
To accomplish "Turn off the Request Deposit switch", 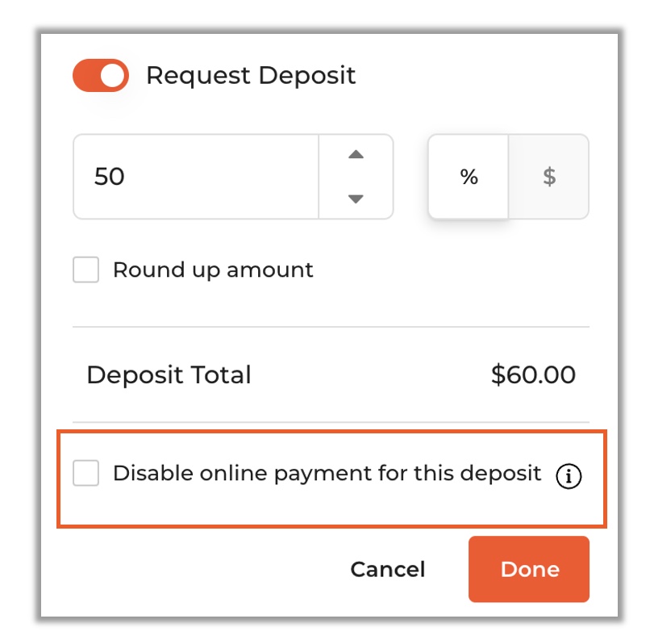I will 101,76.
